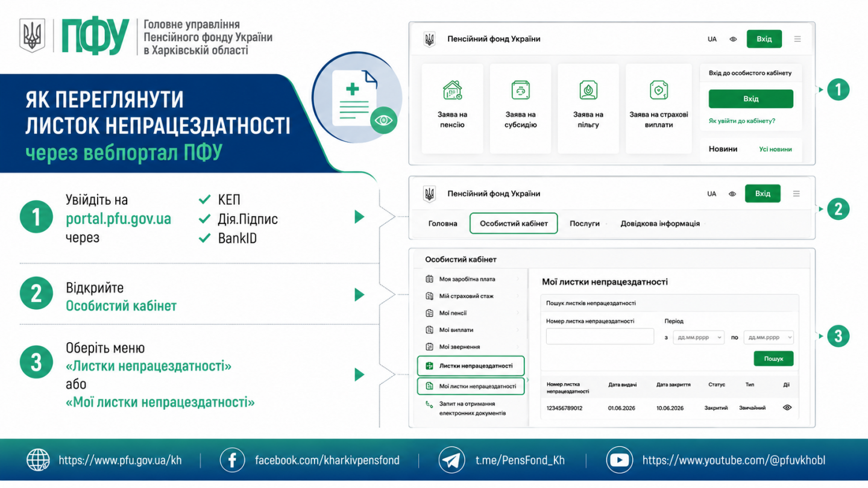Toggle accessibility eye above the navigation tabs
Screen dimensions: 868x488
732,194
